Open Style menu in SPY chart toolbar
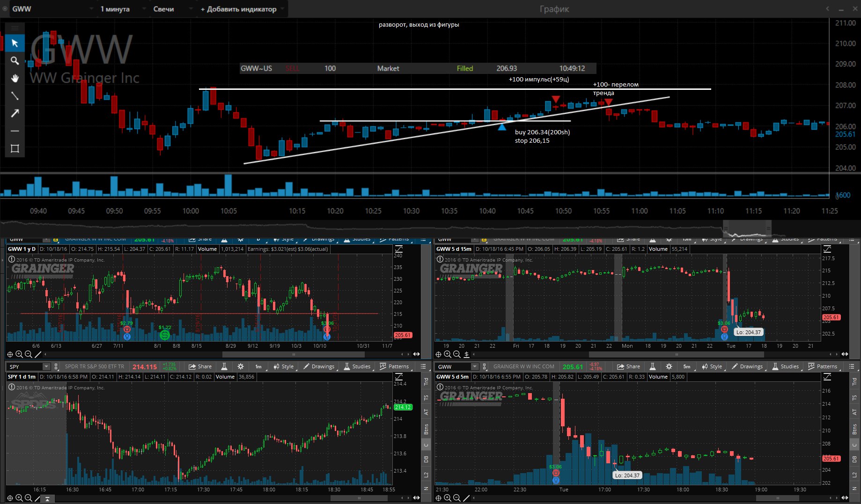 tap(284, 366)
